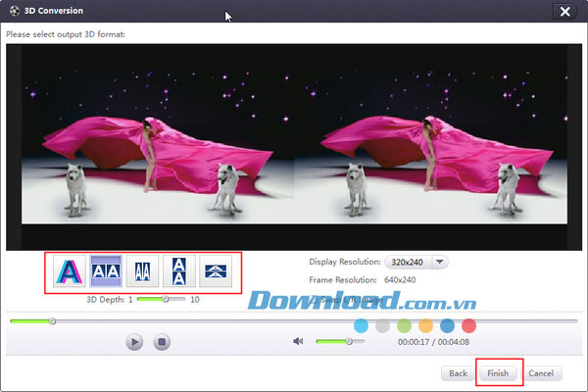The height and width of the screenshot is (392, 588).
Task: Click the 3D Conversion title bar icon
Action: pyautogui.click(x=15, y=11)
